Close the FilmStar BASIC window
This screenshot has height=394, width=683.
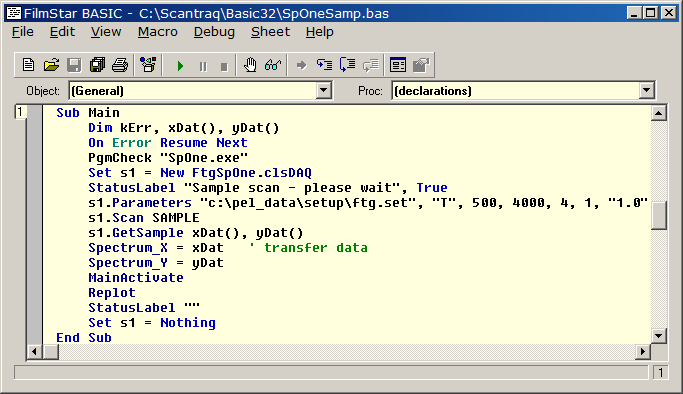point(669,13)
